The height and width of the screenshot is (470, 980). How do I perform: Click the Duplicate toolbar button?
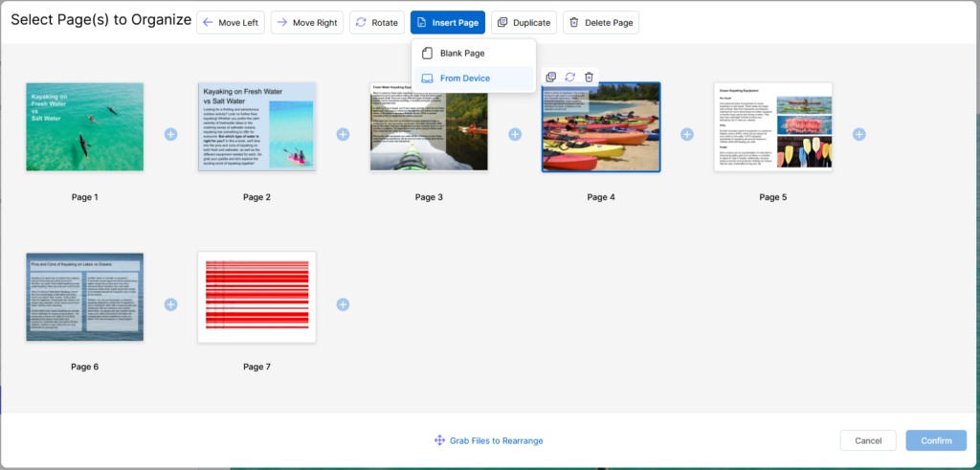pos(523,23)
